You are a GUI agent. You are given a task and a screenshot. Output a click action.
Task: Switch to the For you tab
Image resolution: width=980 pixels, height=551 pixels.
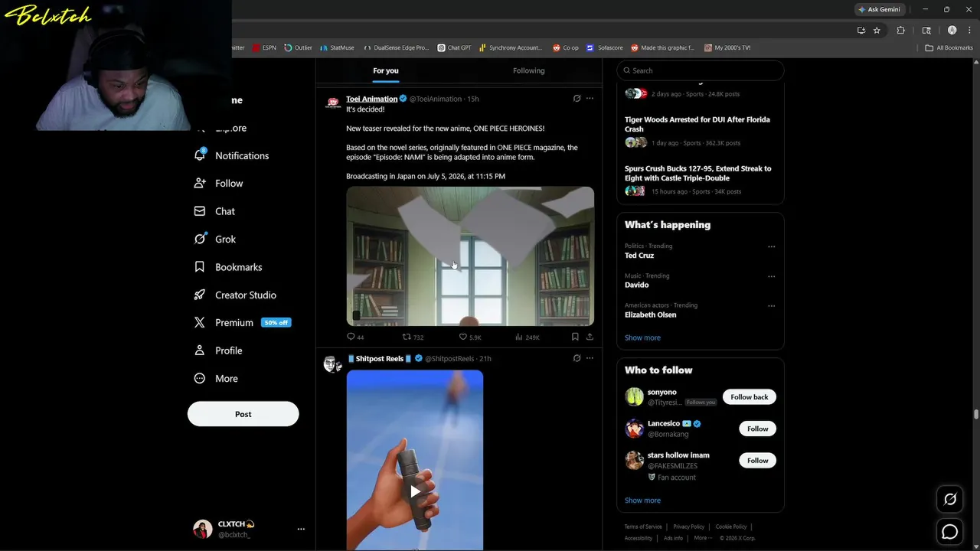point(386,70)
